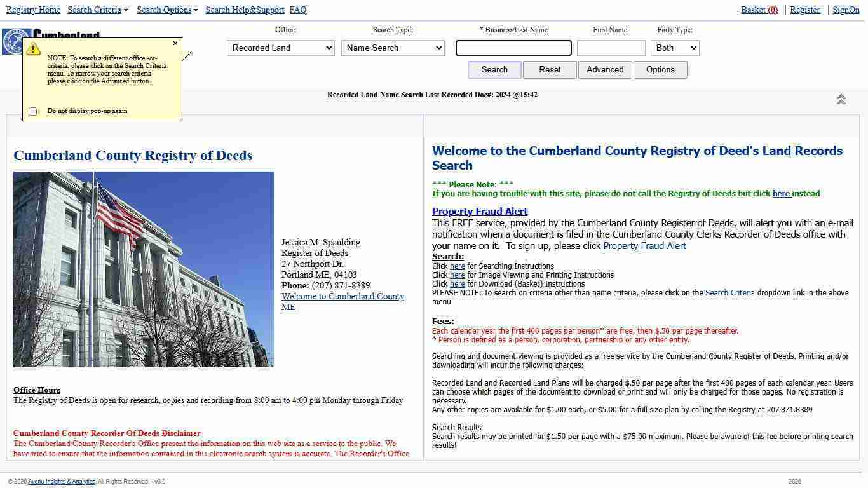Click the warning triangle icon in pop-up

pyautogui.click(x=34, y=49)
